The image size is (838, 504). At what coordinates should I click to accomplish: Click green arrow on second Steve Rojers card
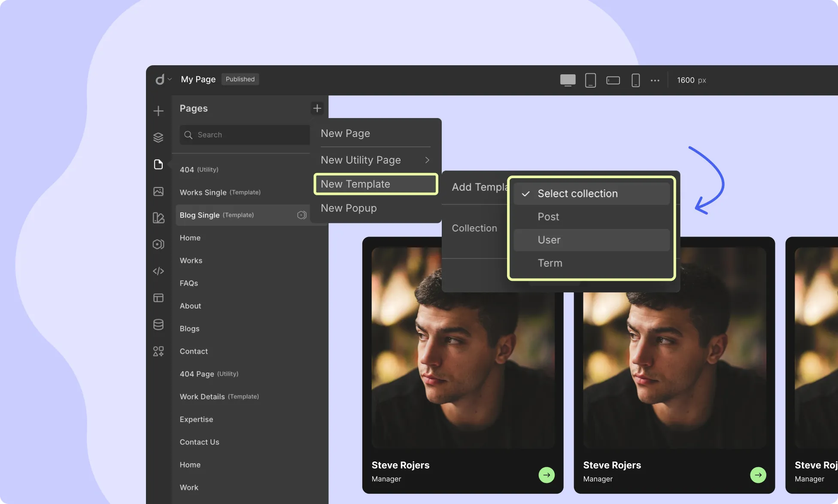pos(758,475)
